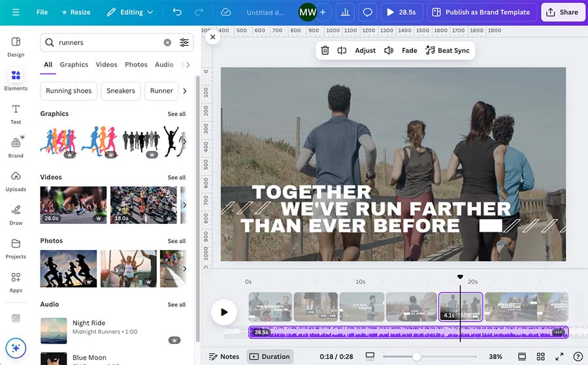
Task: Open the Adjust audio option
Action: point(365,50)
